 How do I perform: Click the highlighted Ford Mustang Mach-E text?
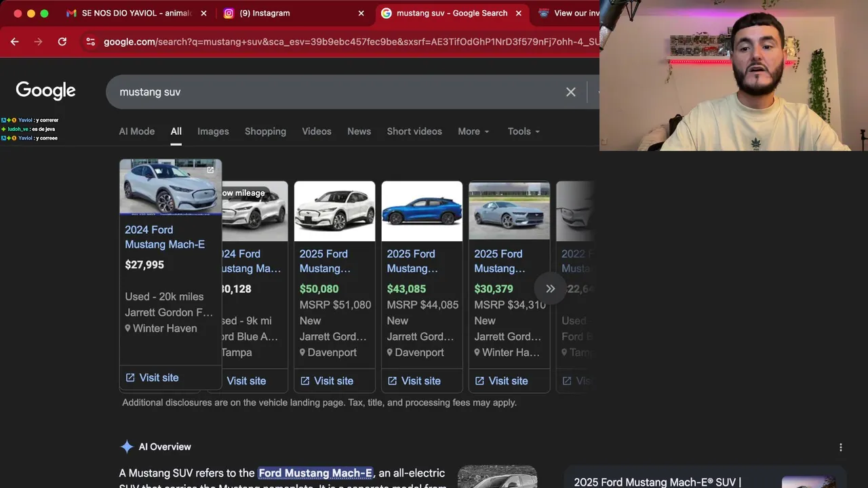coord(315,473)
